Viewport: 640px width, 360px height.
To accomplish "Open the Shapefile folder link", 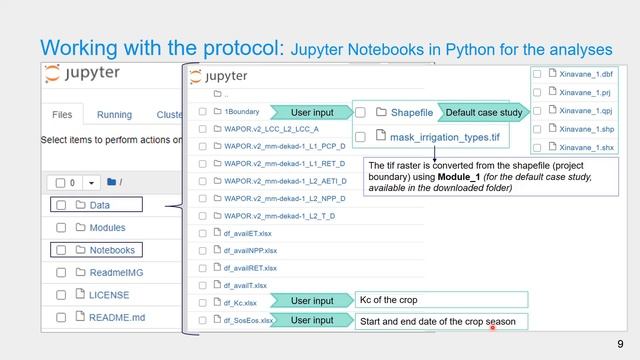I will pos(412,112).
